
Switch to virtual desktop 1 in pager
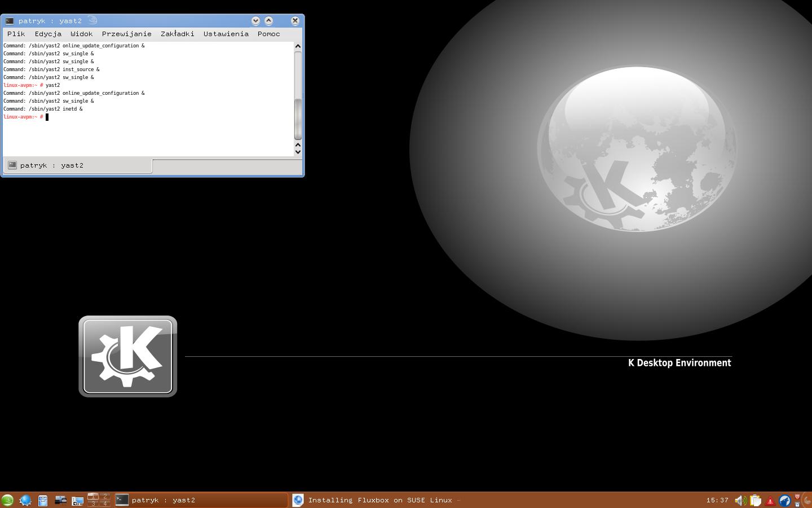pos(93,496)
